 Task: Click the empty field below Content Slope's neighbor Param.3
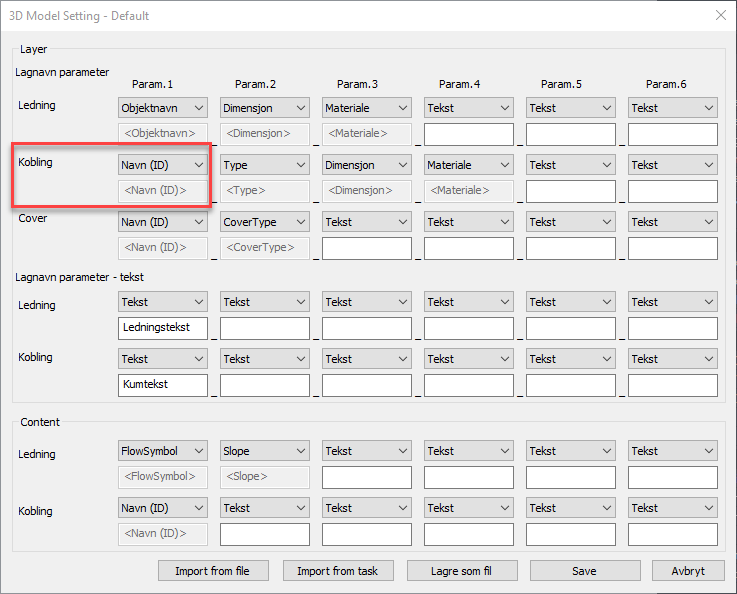pos(366,477)
